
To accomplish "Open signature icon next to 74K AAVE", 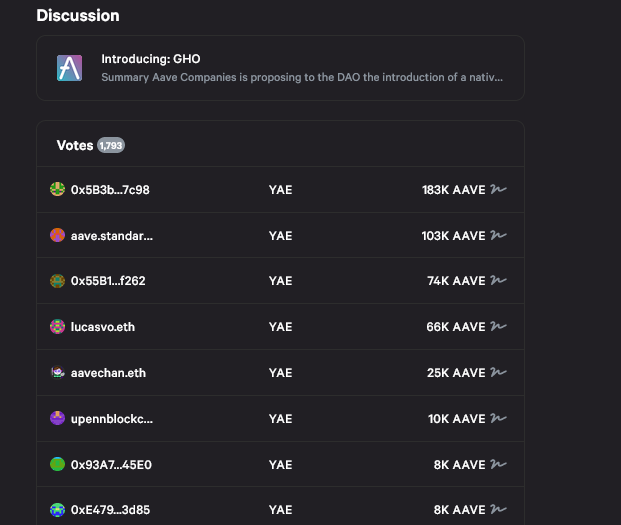I will [498, 280].
